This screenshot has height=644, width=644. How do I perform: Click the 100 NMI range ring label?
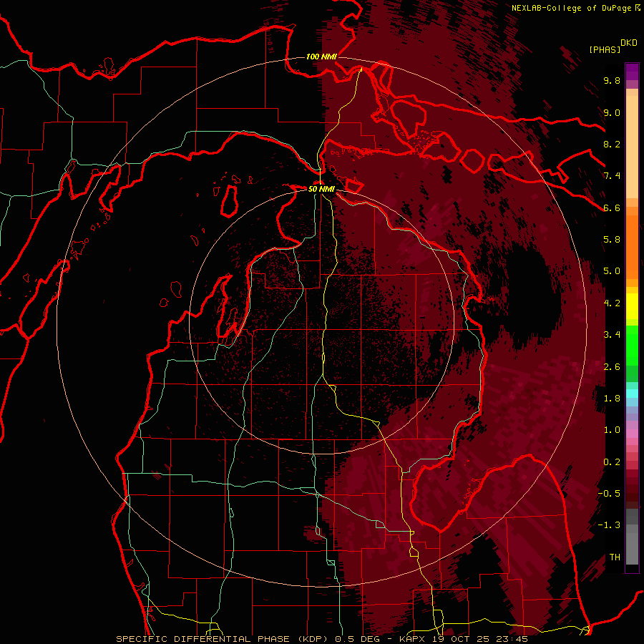click(321, 57)
